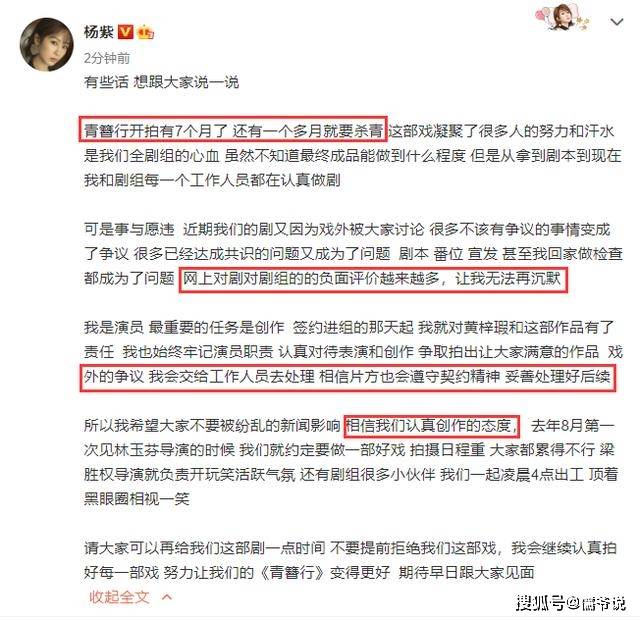The width and height of the screenshot is (640, 620).
Task: Expand the post options chevron menu
Action: (x=616, y=22)
